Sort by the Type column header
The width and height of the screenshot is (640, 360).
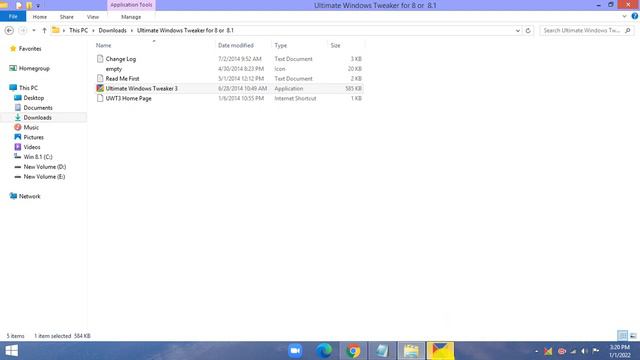pyautogui.click(x=280, y=45)
